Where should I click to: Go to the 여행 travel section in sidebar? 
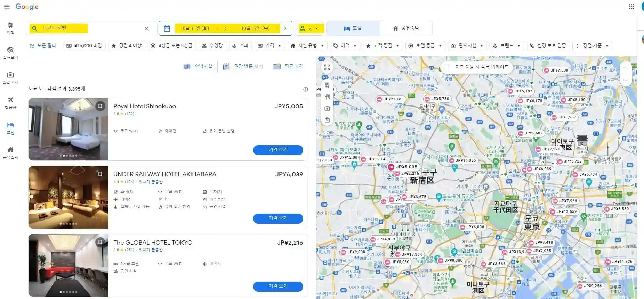click(x=10, y=28)
